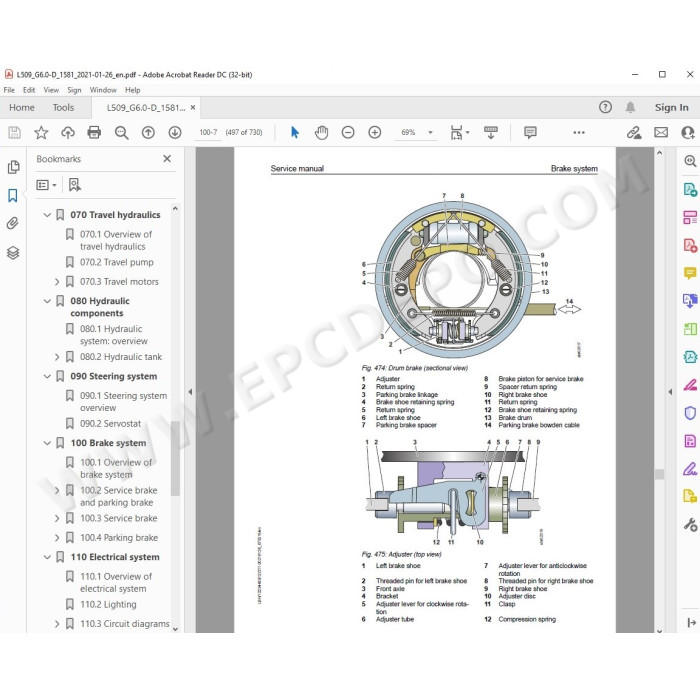Click Sign In
The image size is (700, 700).
671,108
